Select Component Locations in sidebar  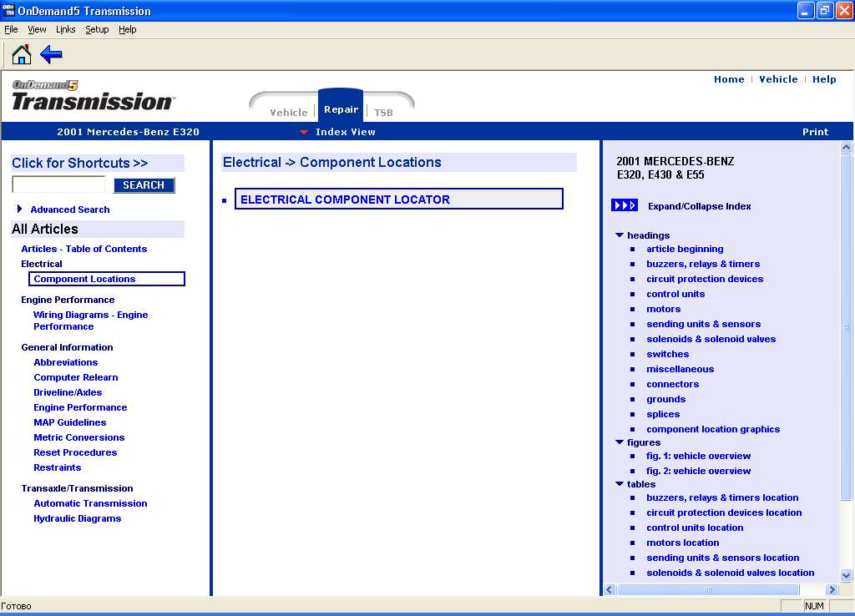(107, 279)
